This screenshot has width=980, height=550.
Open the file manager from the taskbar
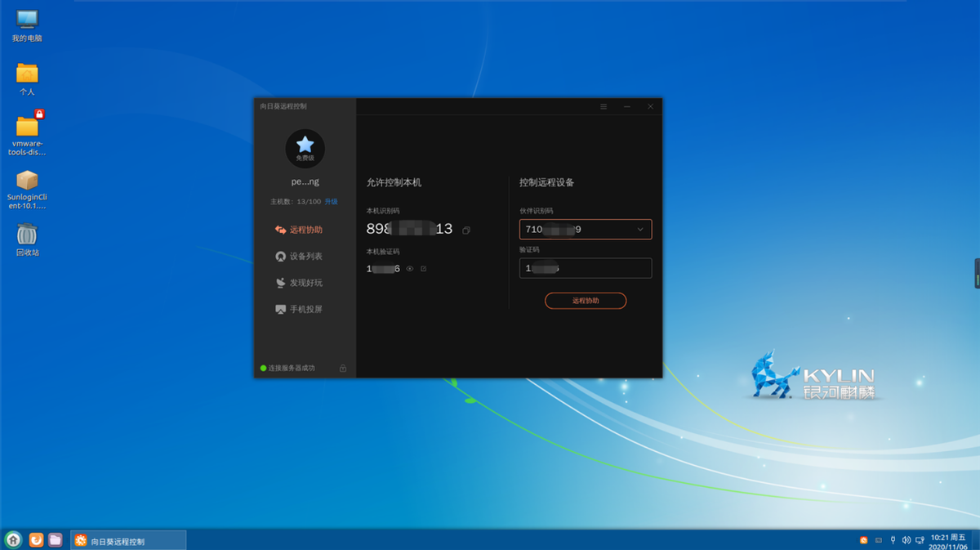pos(56,539)
